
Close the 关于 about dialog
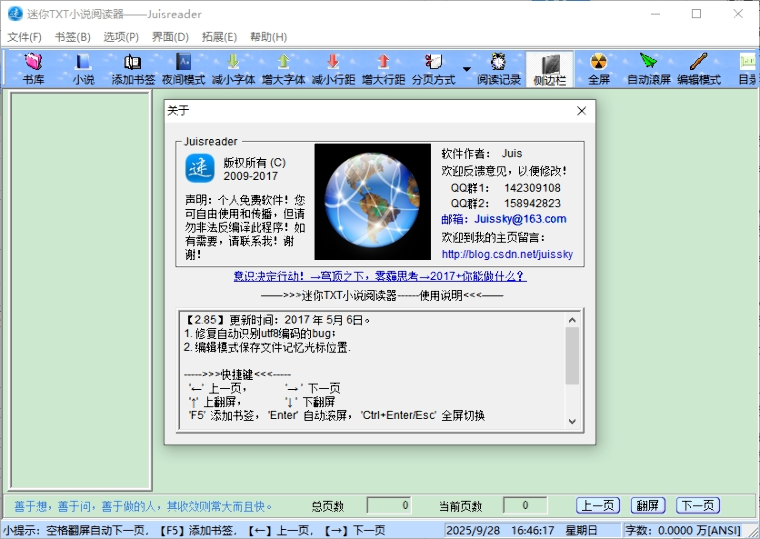582,111
